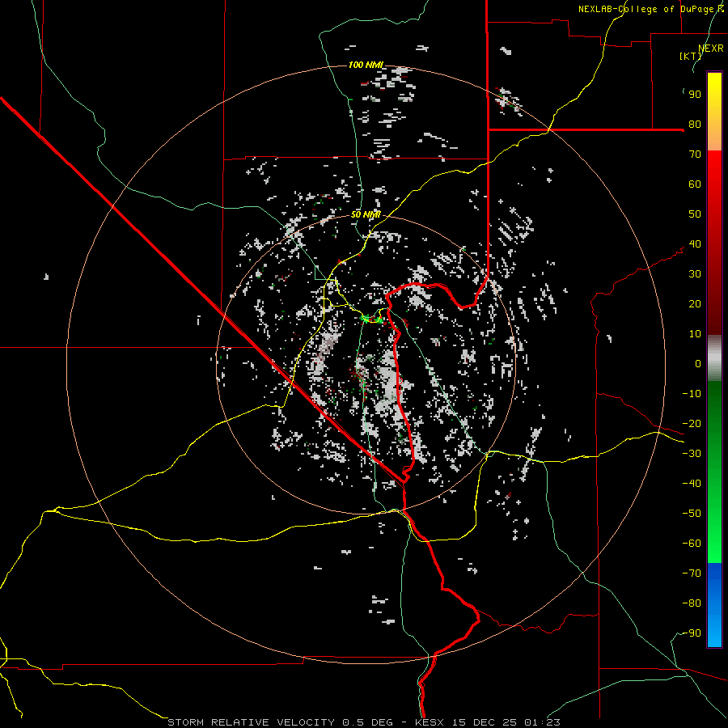Click the '50 NMI' range ring label
The width and height of the screenshot is (728, 728).
(x=366, y=214)
